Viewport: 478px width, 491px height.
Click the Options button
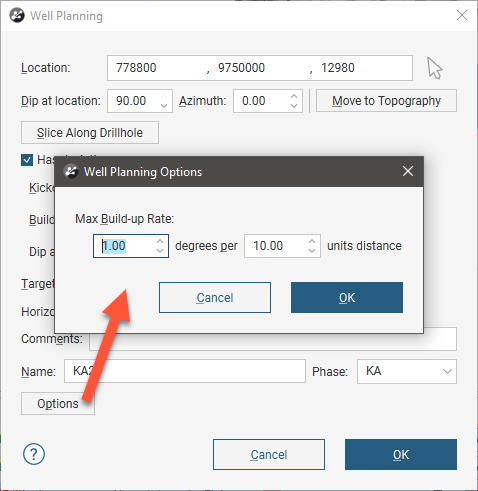[x=58, y=404]
